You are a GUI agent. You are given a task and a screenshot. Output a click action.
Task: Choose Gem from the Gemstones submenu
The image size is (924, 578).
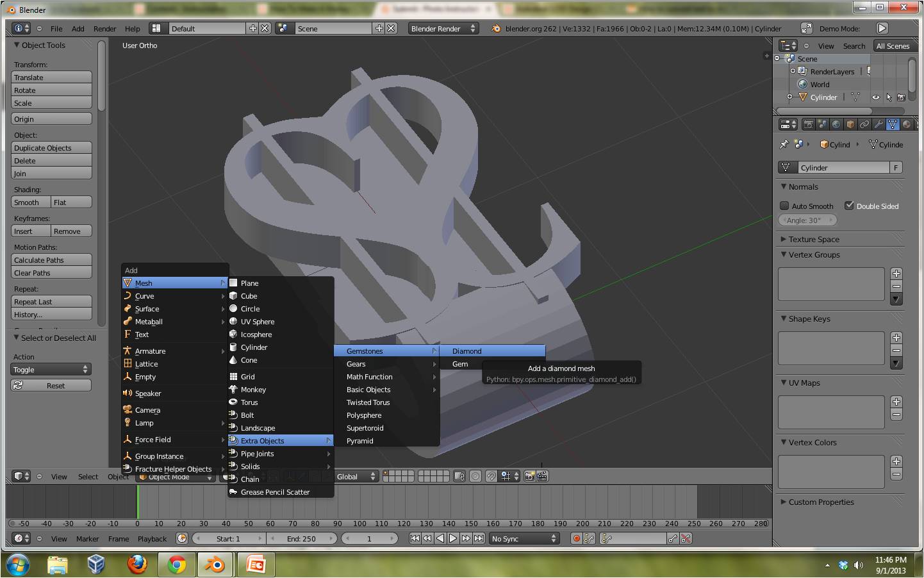pyautogui.click(x=461, y=363)
